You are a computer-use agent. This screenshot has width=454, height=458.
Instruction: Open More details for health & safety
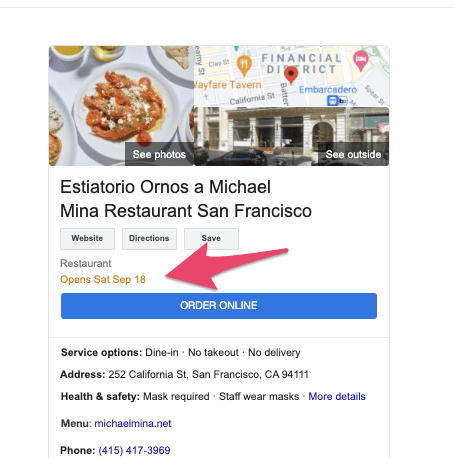(337, 396)
